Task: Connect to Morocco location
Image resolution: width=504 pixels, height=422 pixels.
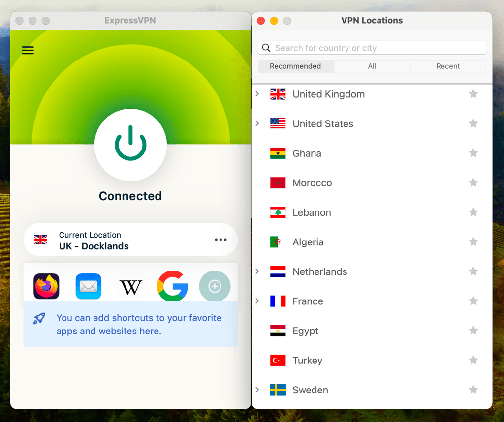Action: (312, 183)
